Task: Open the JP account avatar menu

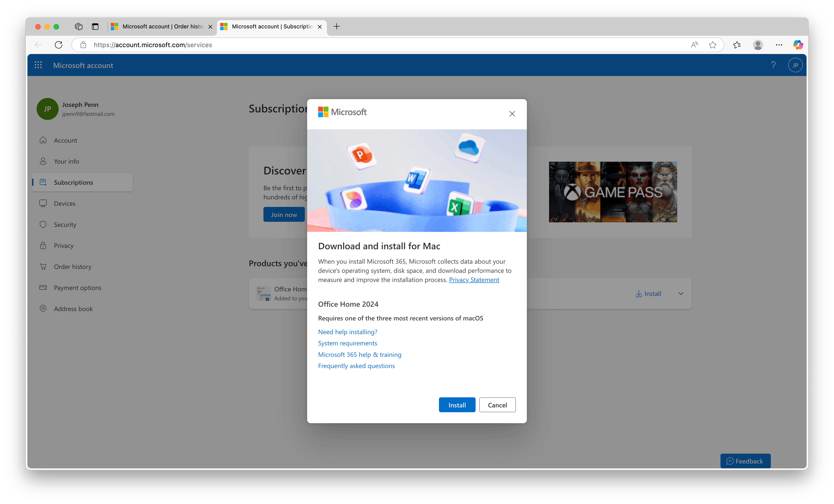Action: tap(795, 65)
